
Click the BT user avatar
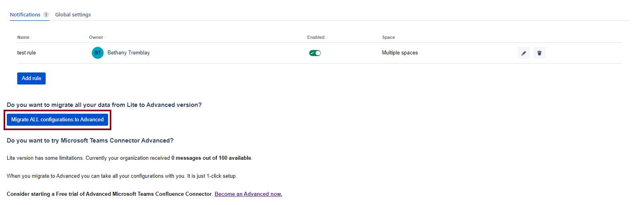[x=98, y=53]
